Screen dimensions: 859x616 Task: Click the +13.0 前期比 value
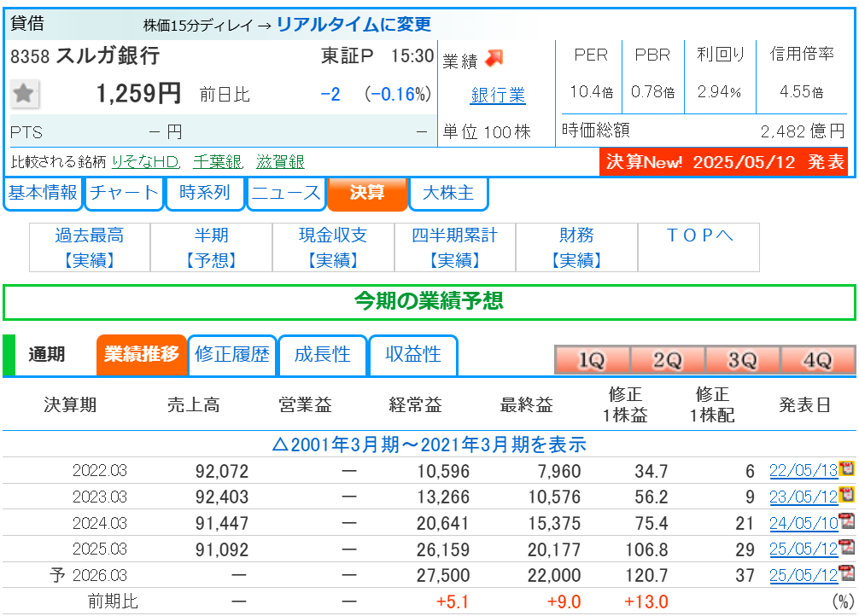[646, 601]
